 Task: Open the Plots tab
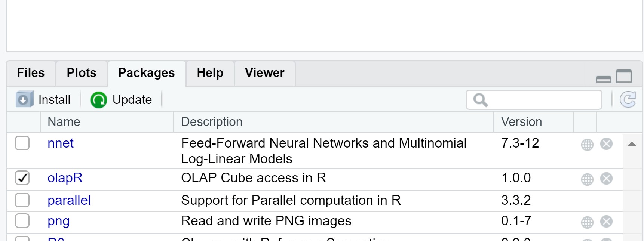82,73
